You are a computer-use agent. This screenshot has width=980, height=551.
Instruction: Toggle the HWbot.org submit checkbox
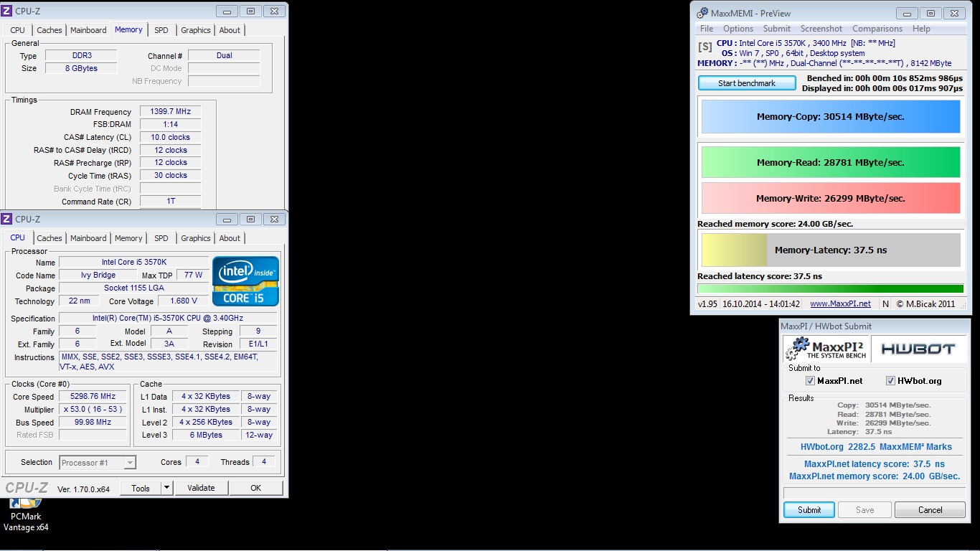890,381
